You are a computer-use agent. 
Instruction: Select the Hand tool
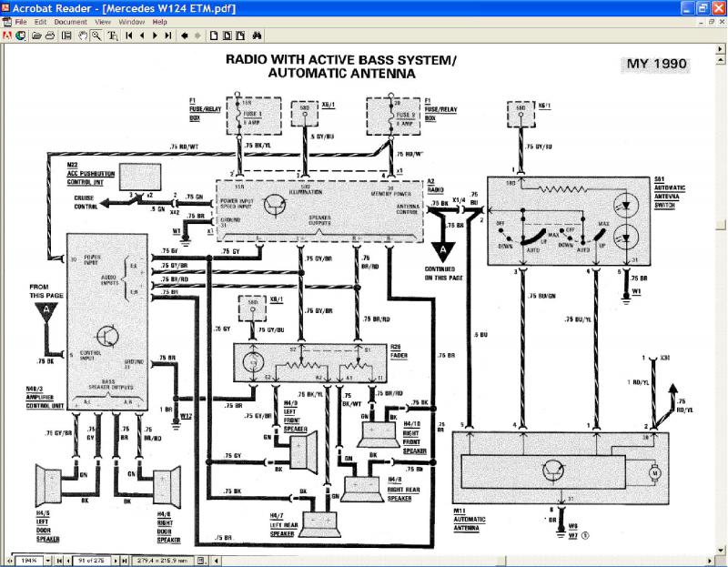(83, 35)
